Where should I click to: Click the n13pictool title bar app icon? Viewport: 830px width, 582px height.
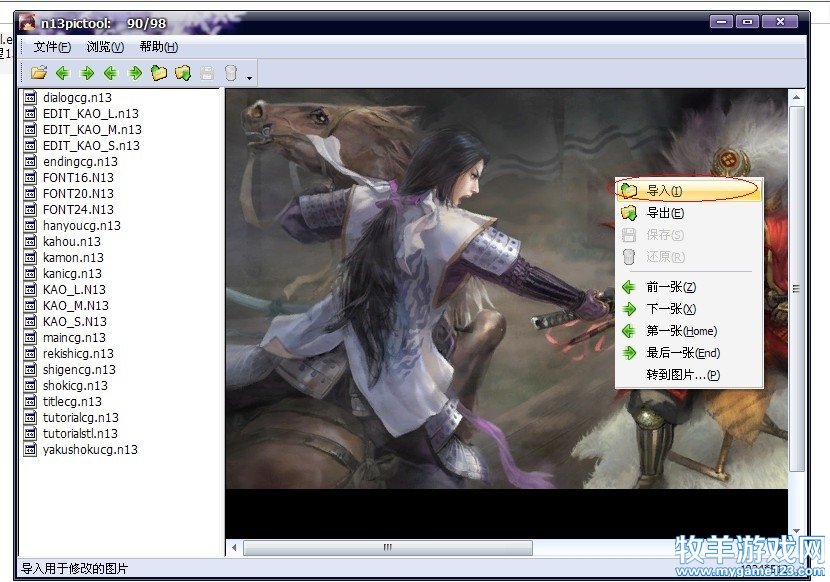click(x=27, y=23)
